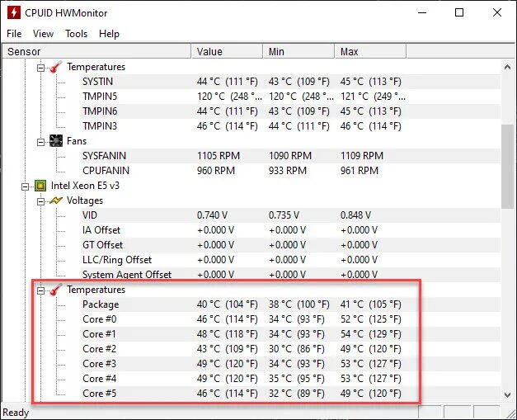Maximize the HWMonitor window
This screenshot has height=420, width=517.
(459, 13)
